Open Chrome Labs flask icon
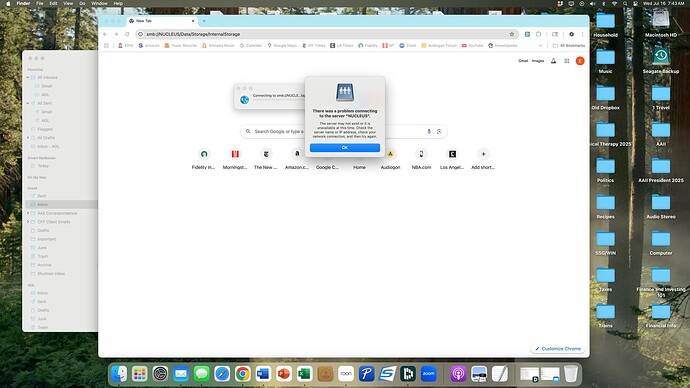Viewport: 690px width, 388px height. pyautogui.click(x=554, y=61)
